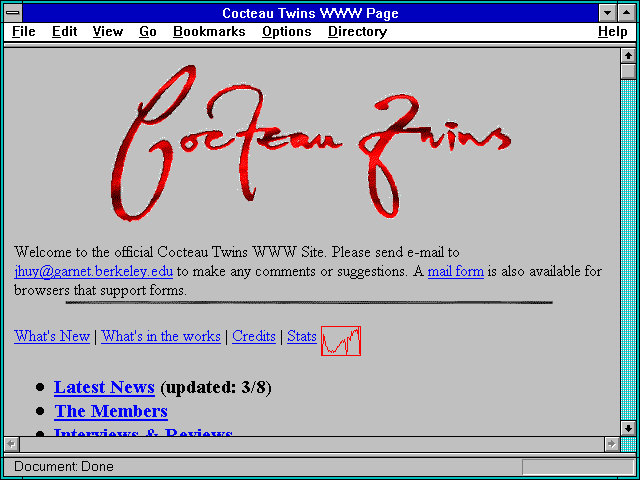Click the Cocteau Twins logo image

(x=311, y=143)
